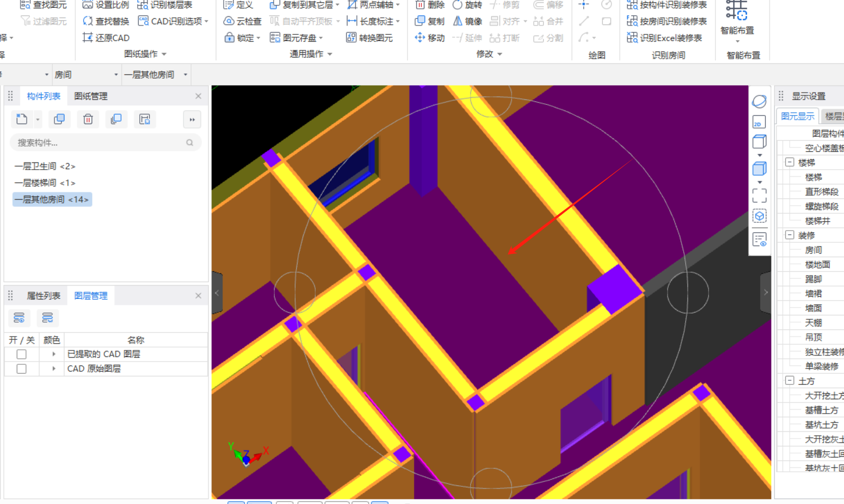This screenshot has height=504, width=844.
Task: Click 按房间识别装修表
Action: point(666,21)
